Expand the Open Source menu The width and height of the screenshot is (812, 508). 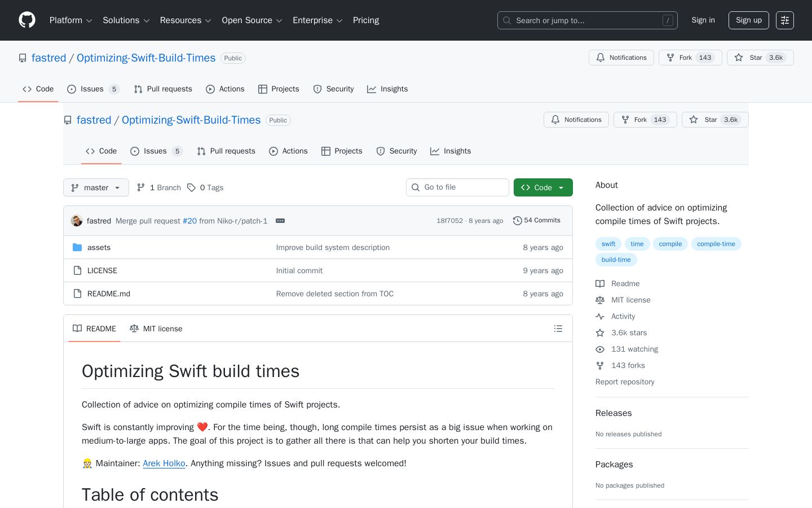(252, 20)
